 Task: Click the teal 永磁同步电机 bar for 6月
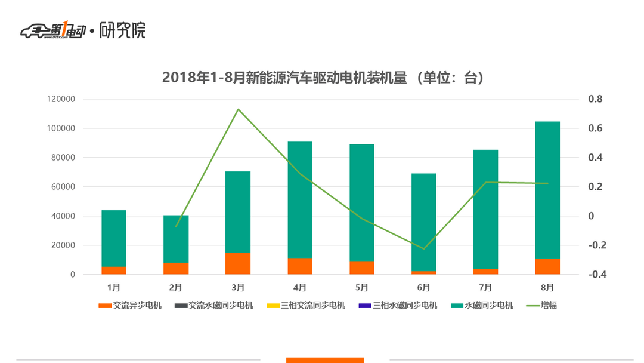[423, 223]
